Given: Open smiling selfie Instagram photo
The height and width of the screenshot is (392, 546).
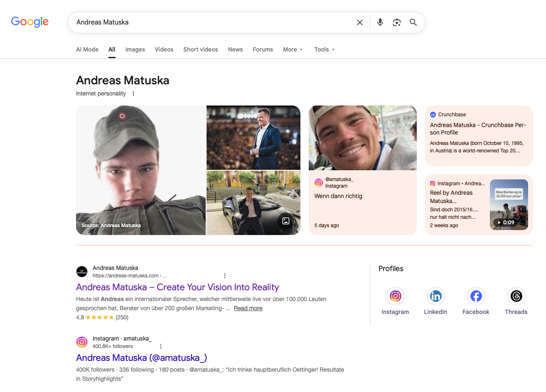Looking at the screenshot, I should click(x=363, y=138).
